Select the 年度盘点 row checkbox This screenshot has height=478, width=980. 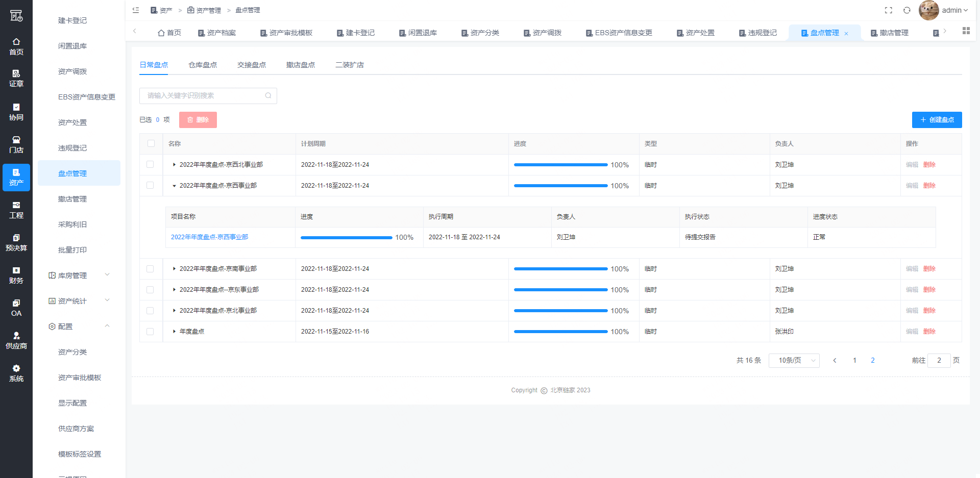(150, 332)
